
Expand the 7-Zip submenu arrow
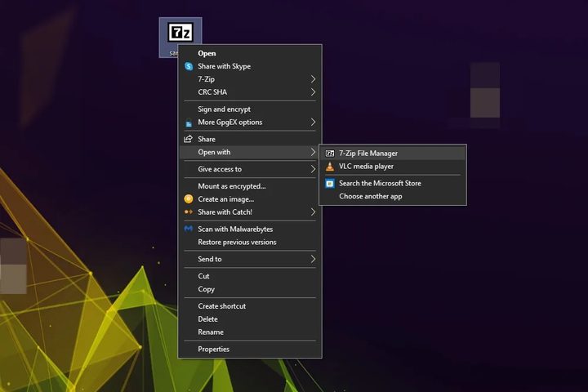point(313,79)
